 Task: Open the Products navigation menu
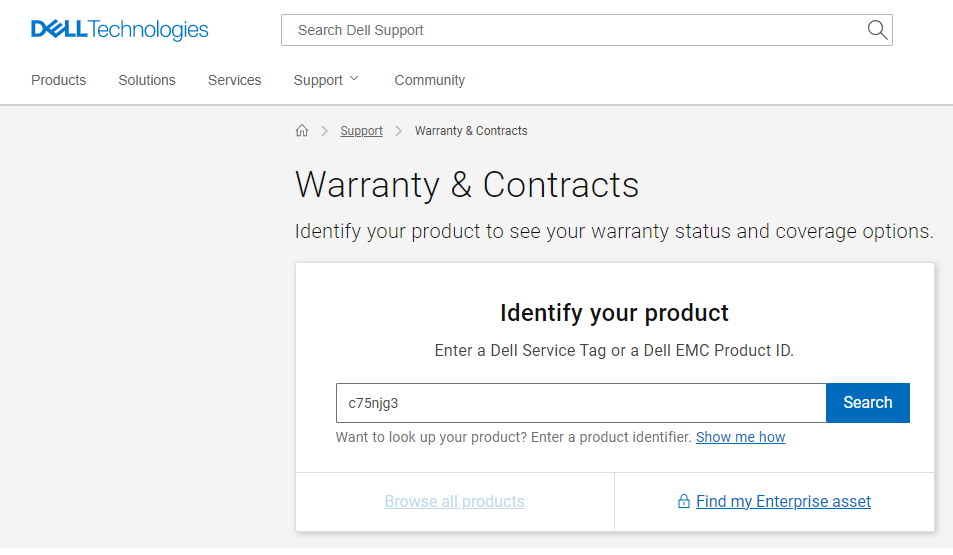point(58,80)
